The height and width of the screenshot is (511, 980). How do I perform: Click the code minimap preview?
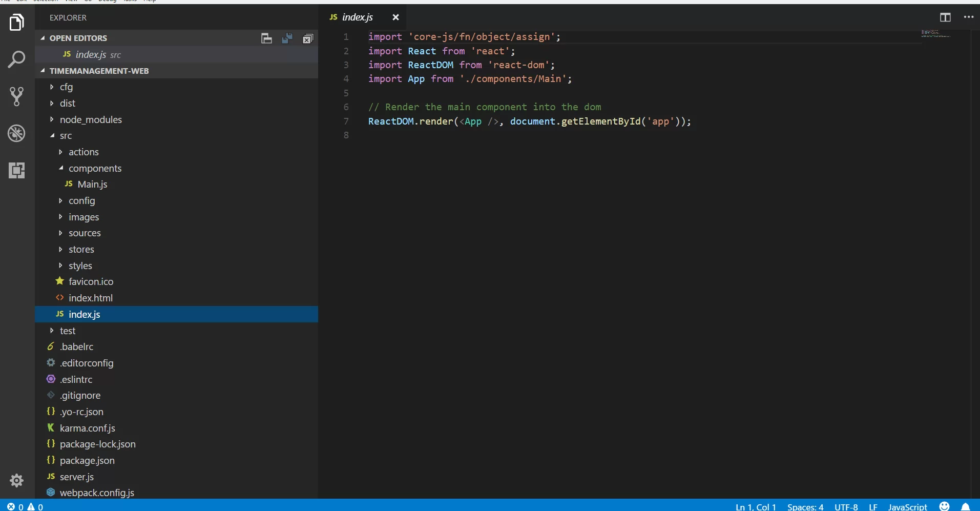click(x=935, y=34)
